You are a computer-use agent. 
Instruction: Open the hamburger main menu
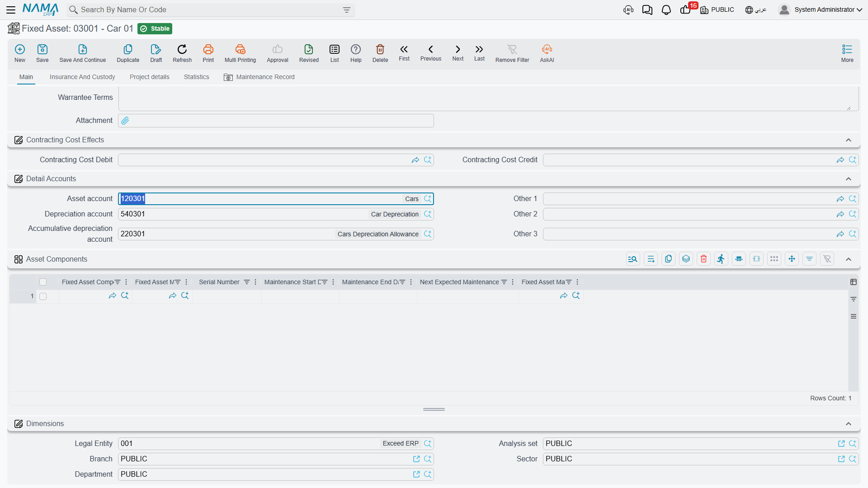[11, 9]
